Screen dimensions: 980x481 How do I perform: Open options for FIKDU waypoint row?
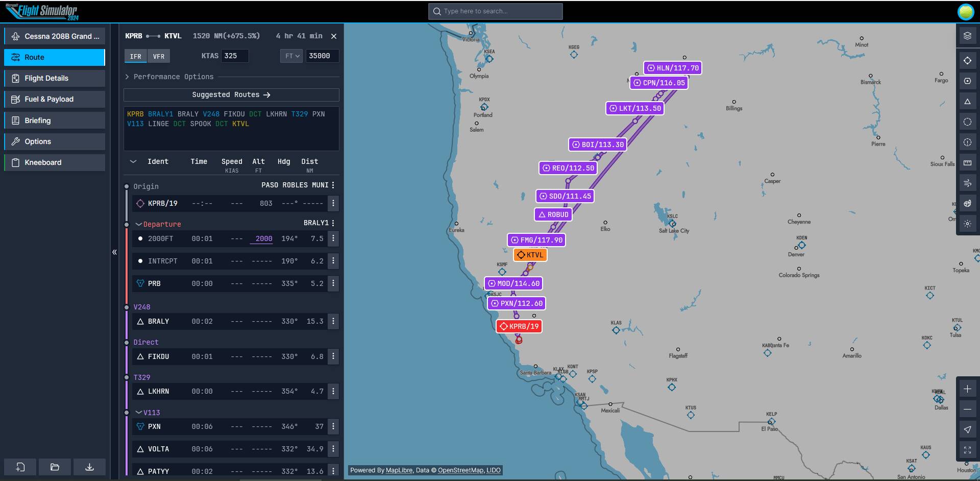[x=333, y=356]
